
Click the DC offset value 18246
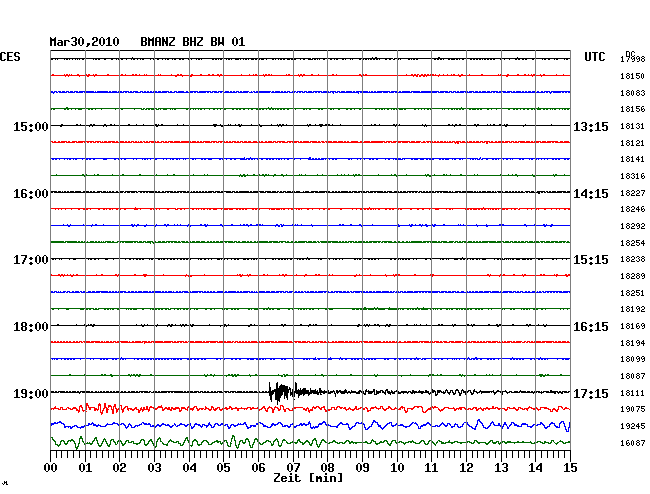[633, 209]
